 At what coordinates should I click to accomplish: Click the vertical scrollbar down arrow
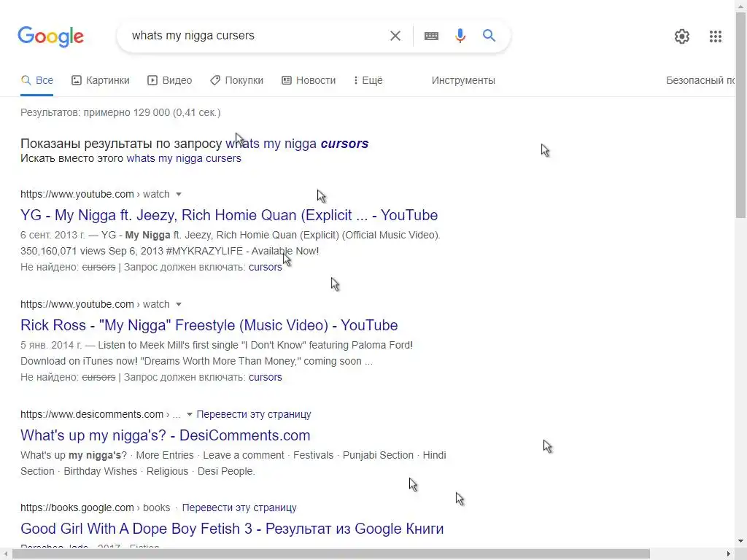(x=741, y=541)
